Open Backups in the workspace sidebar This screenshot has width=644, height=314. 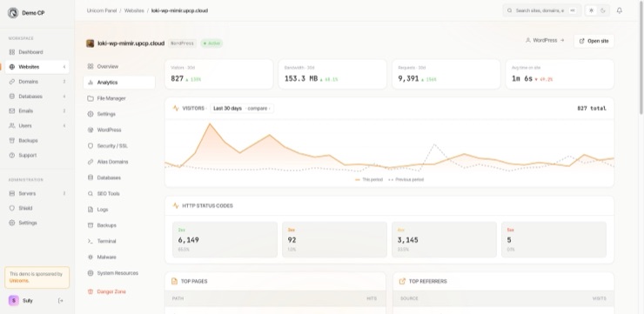[37, 140]
